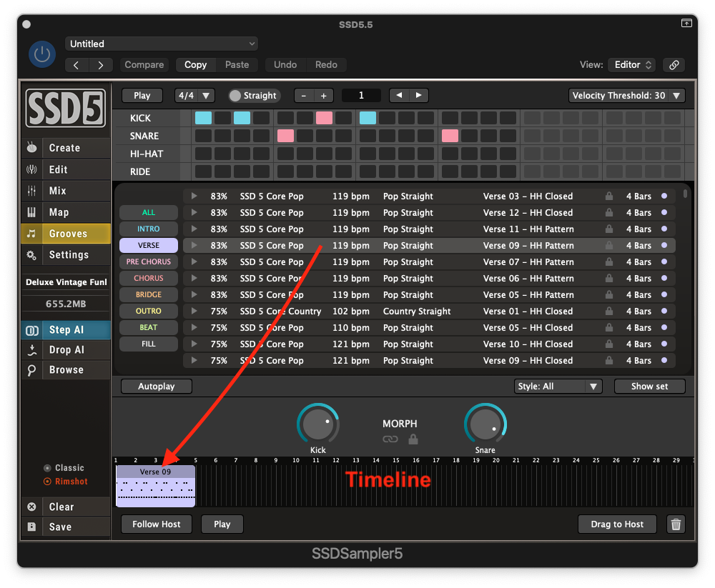Click the Map keyboard icon
Viewport: 715px width, 588px height.
tap(31, 212)
